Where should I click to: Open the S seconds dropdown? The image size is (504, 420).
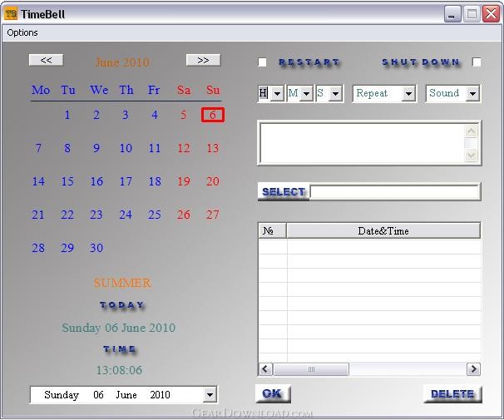pyautogui.click(x=335, y=93)
